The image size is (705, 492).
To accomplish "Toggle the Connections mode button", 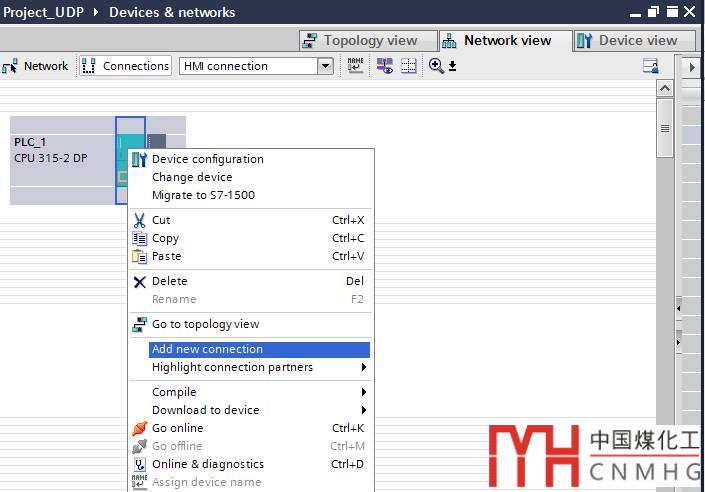I will [125, 66].
